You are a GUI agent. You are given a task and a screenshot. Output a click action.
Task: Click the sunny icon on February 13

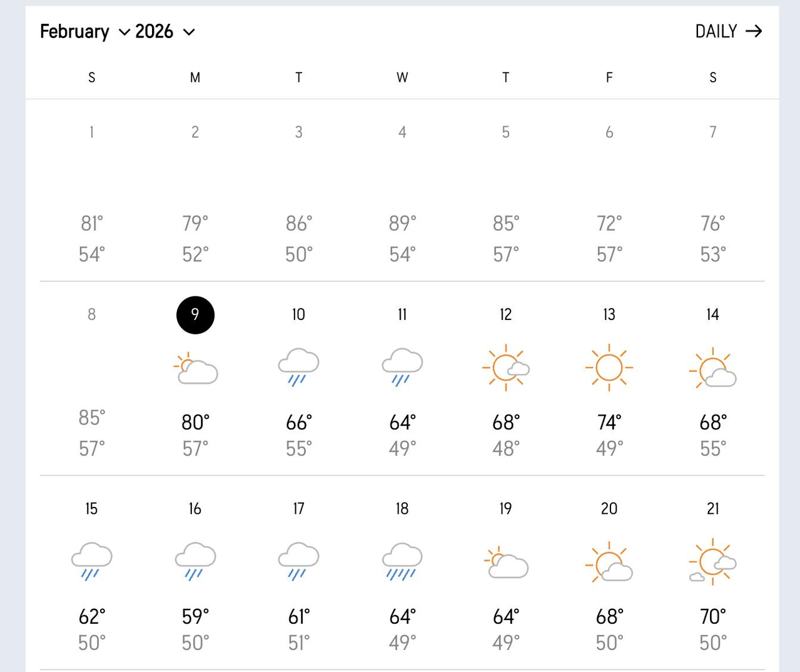click(x=609, y=368)
